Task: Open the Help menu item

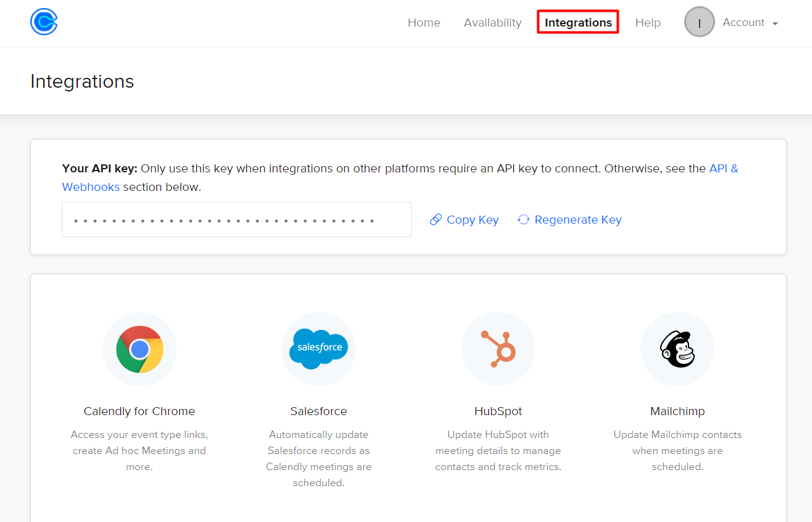Action: click(x=648, y=23)
